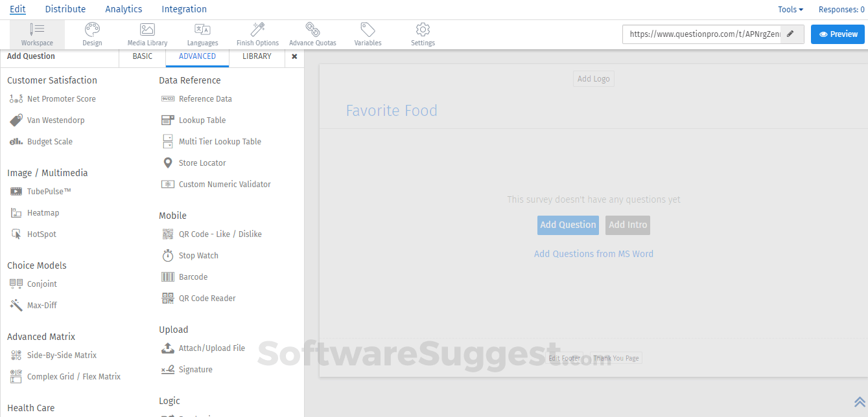
Task: Switch to the LIBRARY tab
Action: coord(257,56)
